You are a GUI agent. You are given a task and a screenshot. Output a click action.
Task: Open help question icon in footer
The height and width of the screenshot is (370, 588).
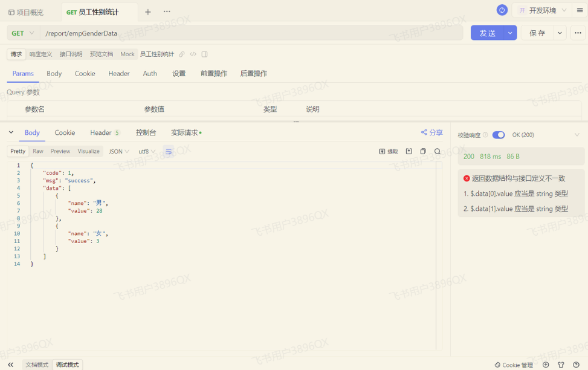tap(576, 365)
